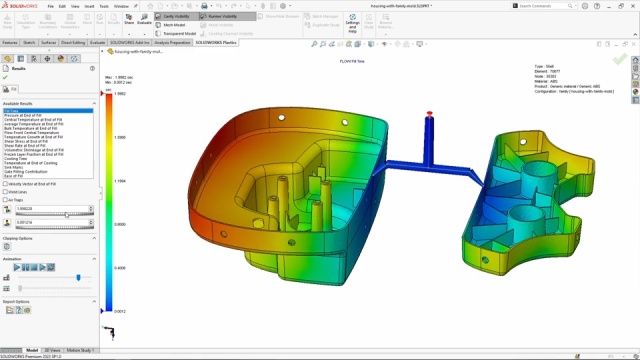Pause the fill animation
The height and width of the screenshot is (360, 640).
tap(25, 267)
